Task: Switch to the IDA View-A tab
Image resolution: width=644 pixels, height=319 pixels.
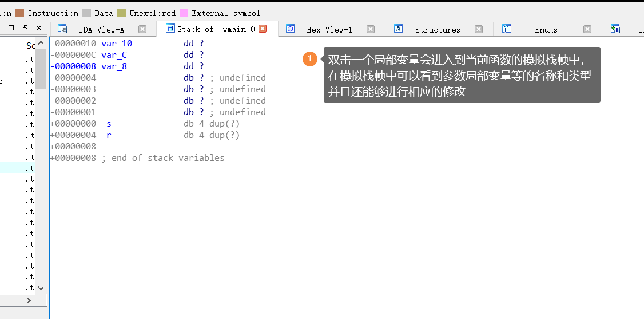Action: [101, 30]
